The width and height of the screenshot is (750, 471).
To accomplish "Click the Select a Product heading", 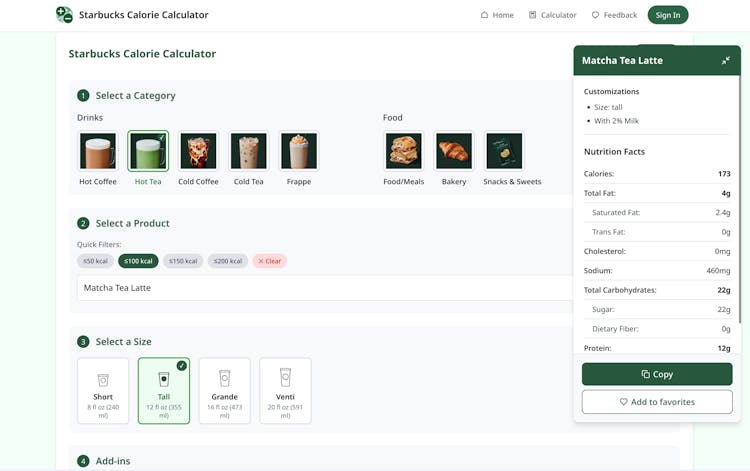I will point(132,223).
